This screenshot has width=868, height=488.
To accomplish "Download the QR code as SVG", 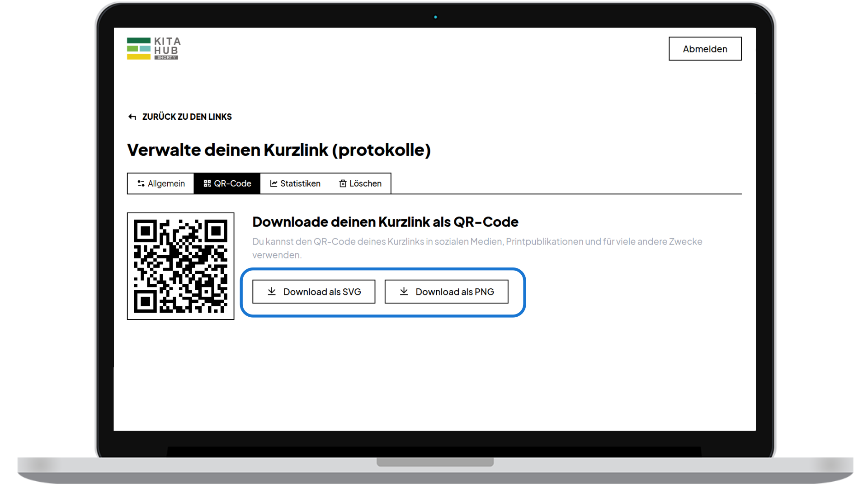I will click(x=314, y=291).
